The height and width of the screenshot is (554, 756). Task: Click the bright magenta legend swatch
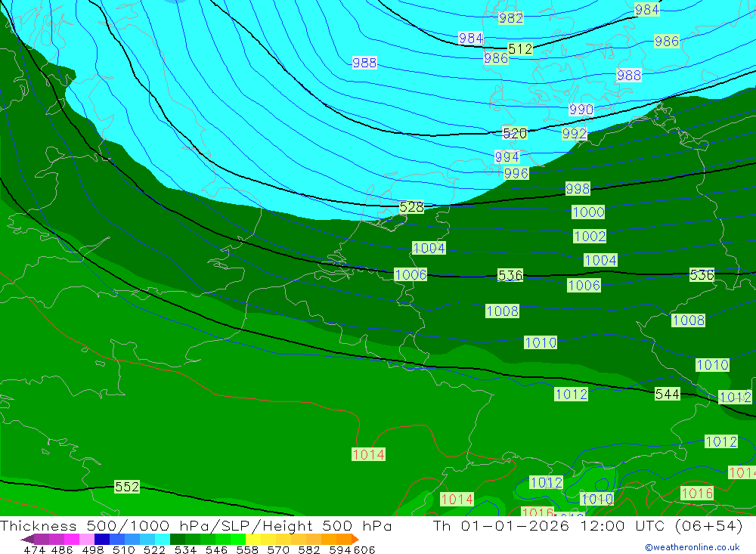point(72,539)
